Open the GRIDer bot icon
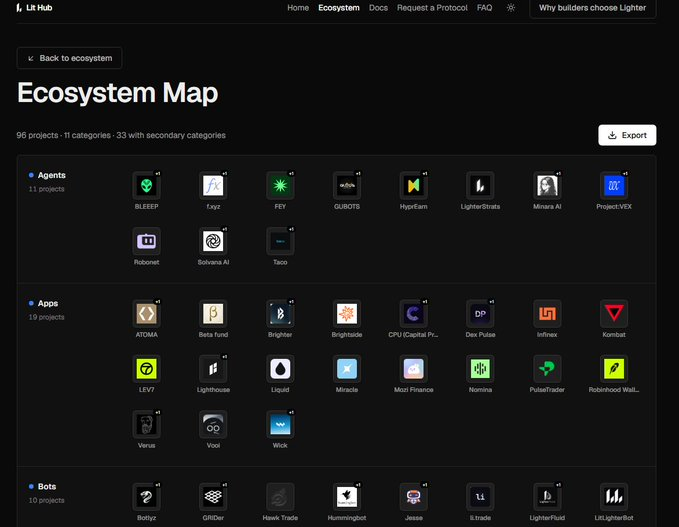 pyautogui.click(x=213, y=497)
